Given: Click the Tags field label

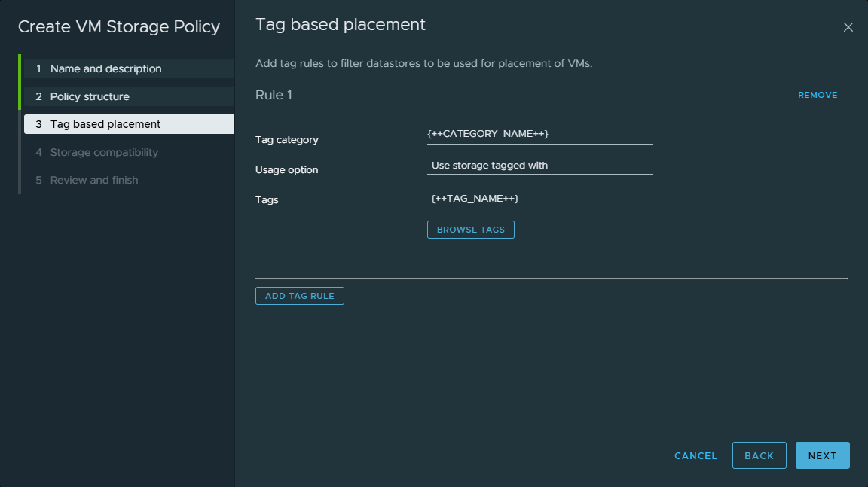Looking at the screenshot, I should 267,199.
